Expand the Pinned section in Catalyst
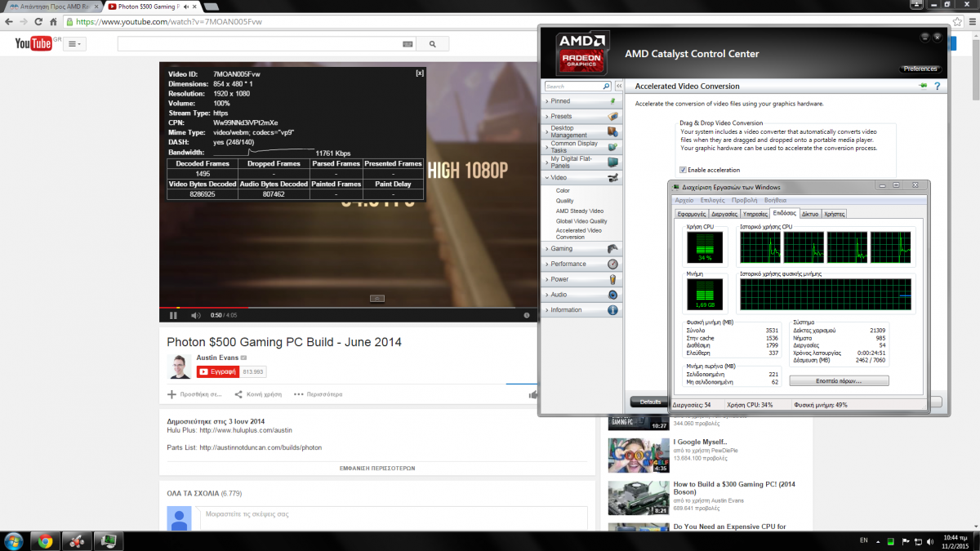This screenshot has width=980, height=551. pyautogui.click(x=581, y=101)
